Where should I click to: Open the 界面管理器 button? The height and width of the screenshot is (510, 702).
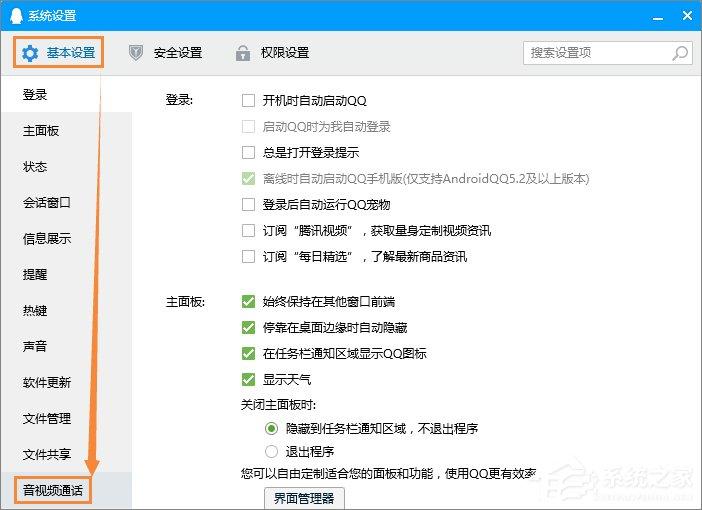point(304,498)
